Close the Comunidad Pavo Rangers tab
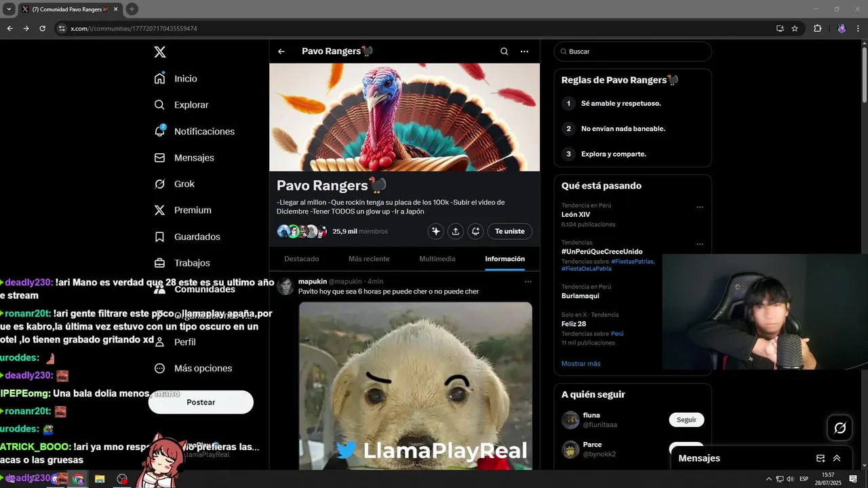 [x=115, y=9]
